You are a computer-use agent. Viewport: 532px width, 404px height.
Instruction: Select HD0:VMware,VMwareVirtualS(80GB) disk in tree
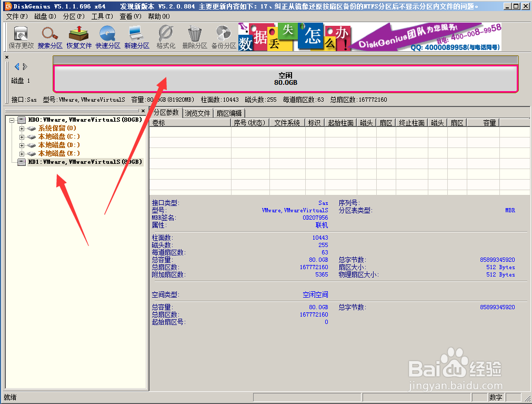pyautogui.click(x=85, y=120)
